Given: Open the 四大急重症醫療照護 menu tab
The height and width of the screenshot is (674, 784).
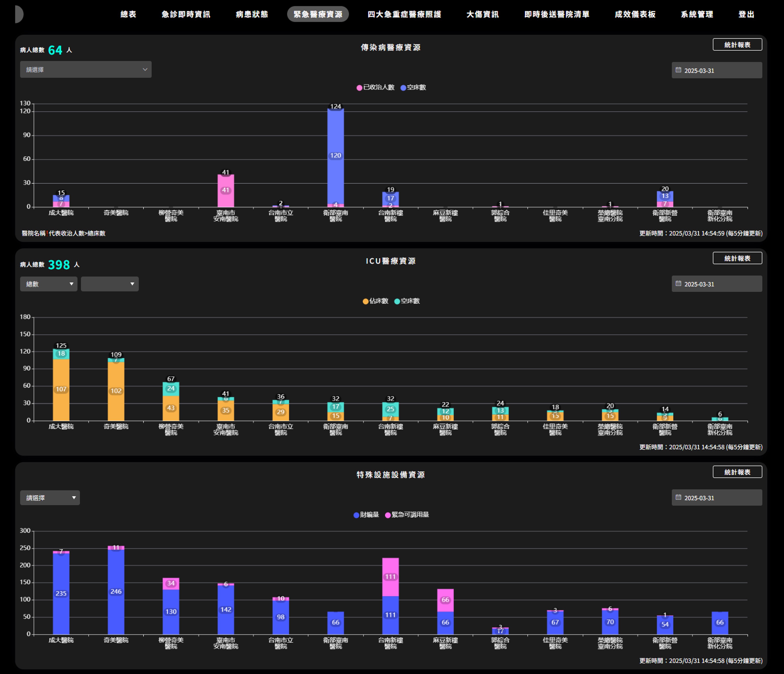Looking at the screenshot, I should point(404,14).
